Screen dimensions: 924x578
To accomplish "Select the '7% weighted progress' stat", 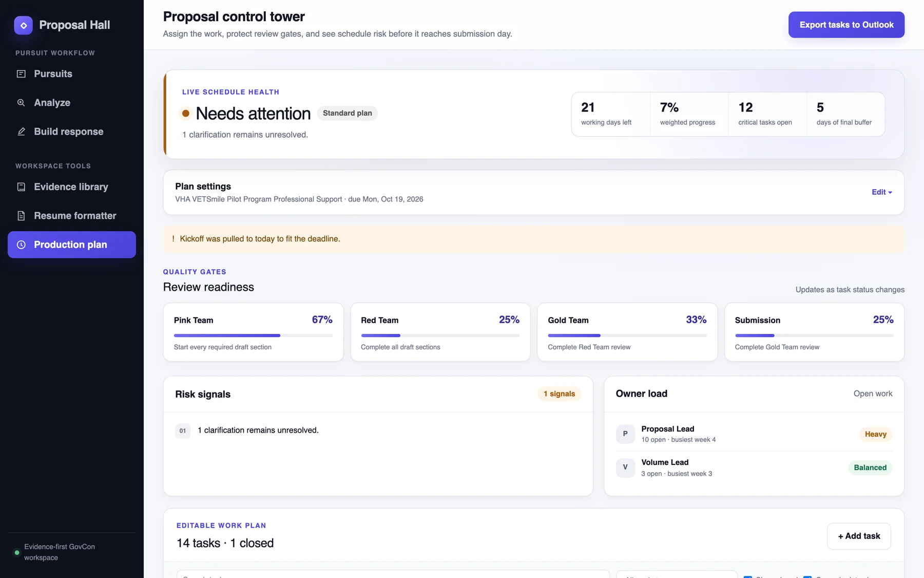I will pos(689,114).
